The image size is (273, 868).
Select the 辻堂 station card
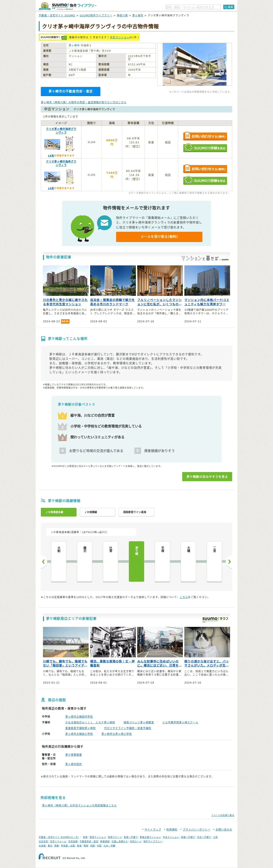[x=111, y=561]
